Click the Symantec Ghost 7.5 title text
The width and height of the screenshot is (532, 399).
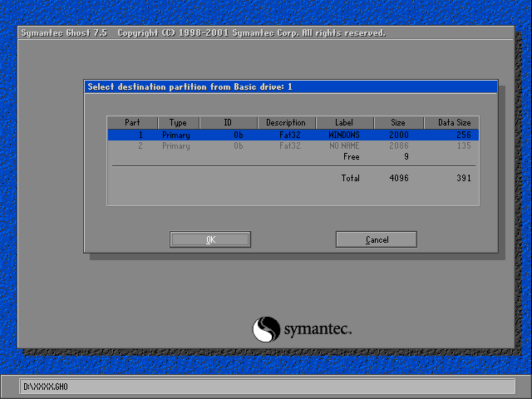point(64,33)
